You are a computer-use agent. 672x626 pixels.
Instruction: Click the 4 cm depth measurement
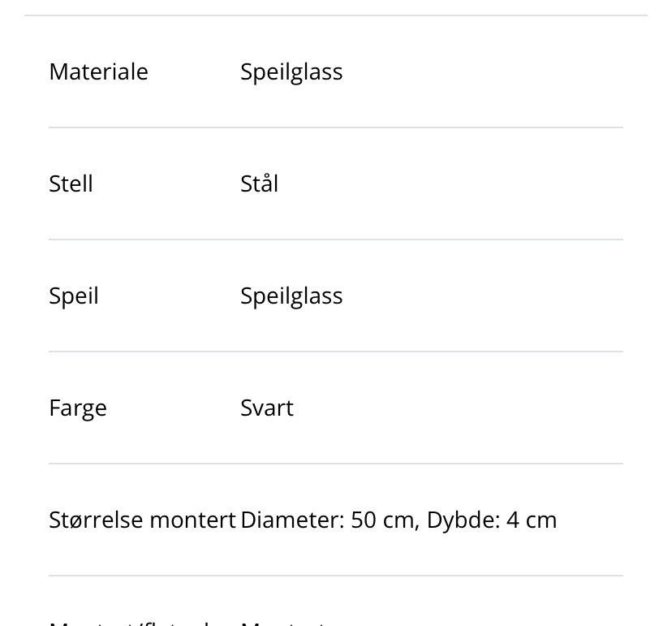pos(532,520)
